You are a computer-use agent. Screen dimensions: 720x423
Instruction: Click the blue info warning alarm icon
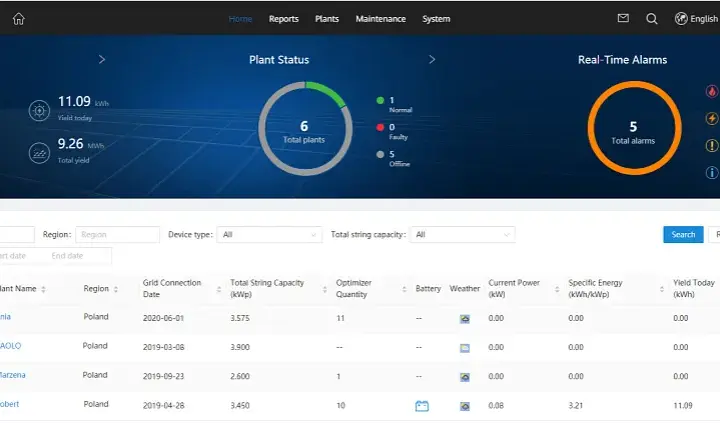pos(712,173)
